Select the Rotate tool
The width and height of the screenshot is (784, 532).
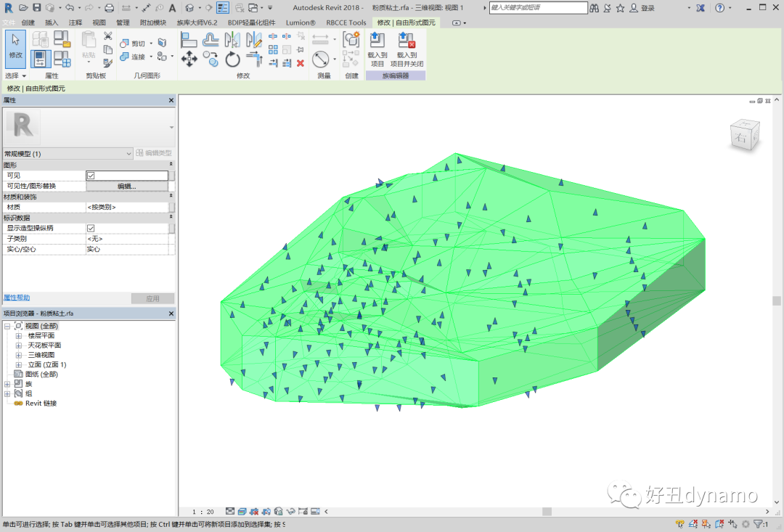233,60
